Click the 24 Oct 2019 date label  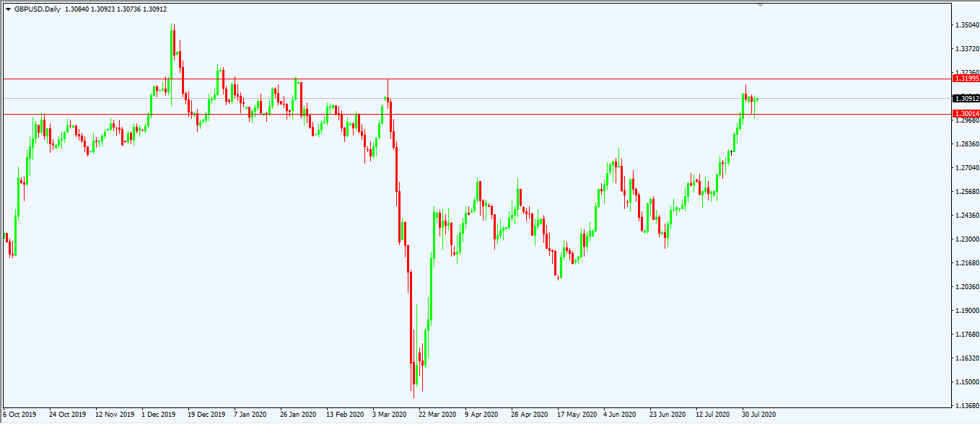point(67,415)
